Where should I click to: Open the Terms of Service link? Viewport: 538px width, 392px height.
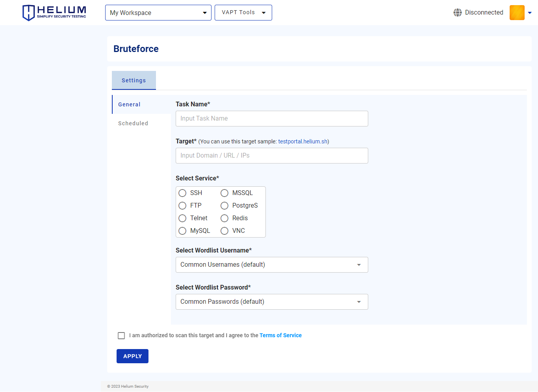pos(280,335)
